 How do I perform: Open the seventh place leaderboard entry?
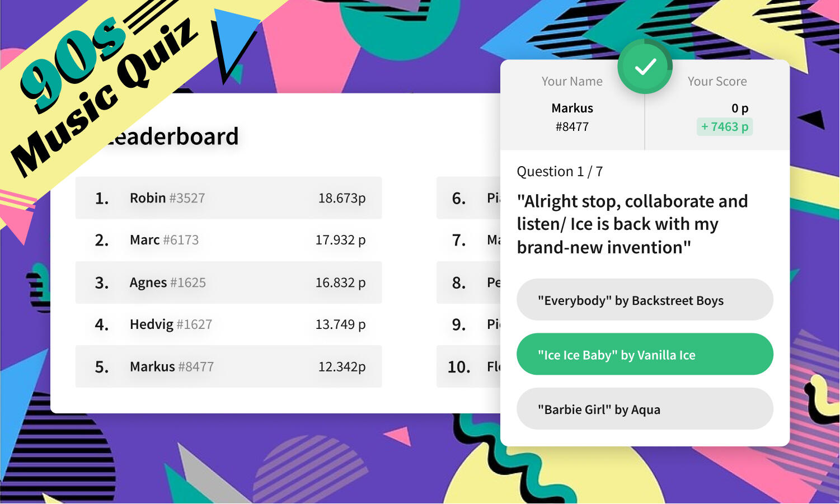[468, 240]
